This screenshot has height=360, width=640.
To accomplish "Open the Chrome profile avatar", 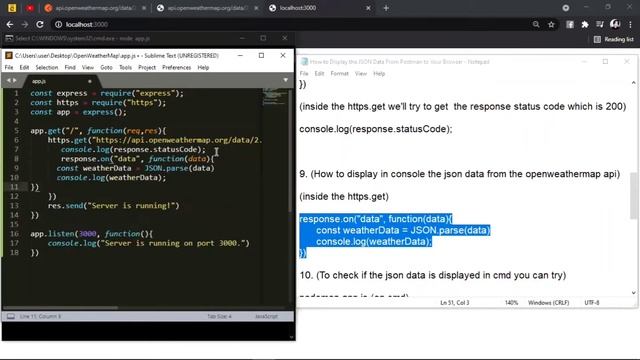I will pyautogui.click(x=615, y=24).
